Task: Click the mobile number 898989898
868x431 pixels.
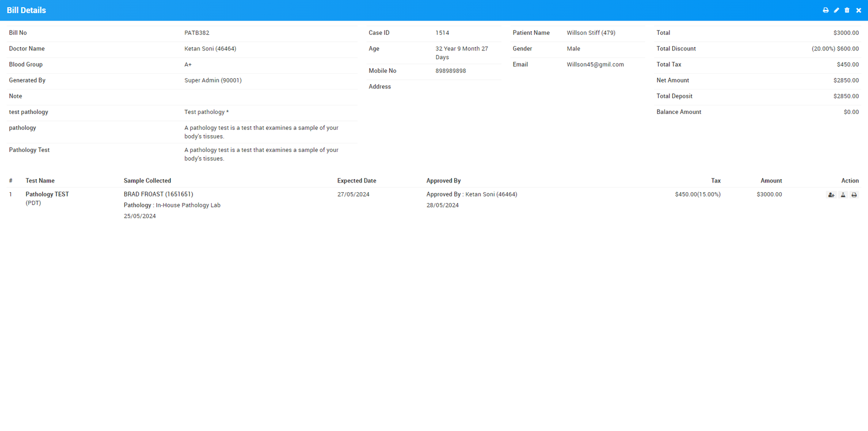Action: pos(450,71)
